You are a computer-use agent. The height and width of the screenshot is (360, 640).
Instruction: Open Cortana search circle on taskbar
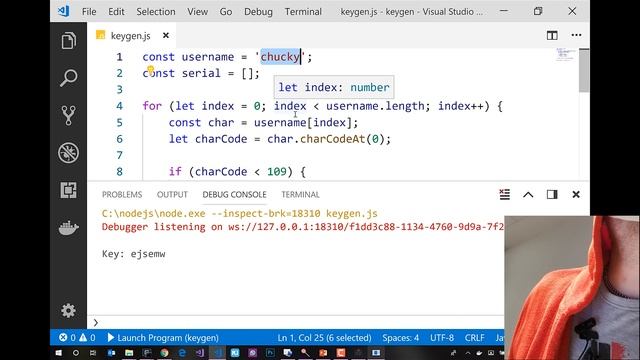(76, 353)
